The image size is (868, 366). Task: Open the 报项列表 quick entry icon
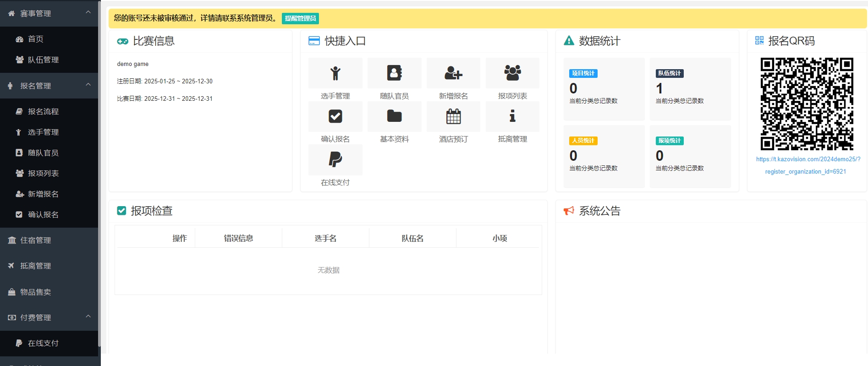512,73
